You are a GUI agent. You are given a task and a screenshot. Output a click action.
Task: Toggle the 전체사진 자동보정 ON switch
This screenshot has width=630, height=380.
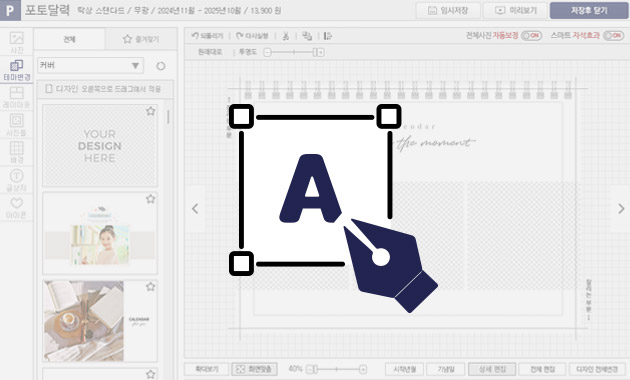coord(532,36)
